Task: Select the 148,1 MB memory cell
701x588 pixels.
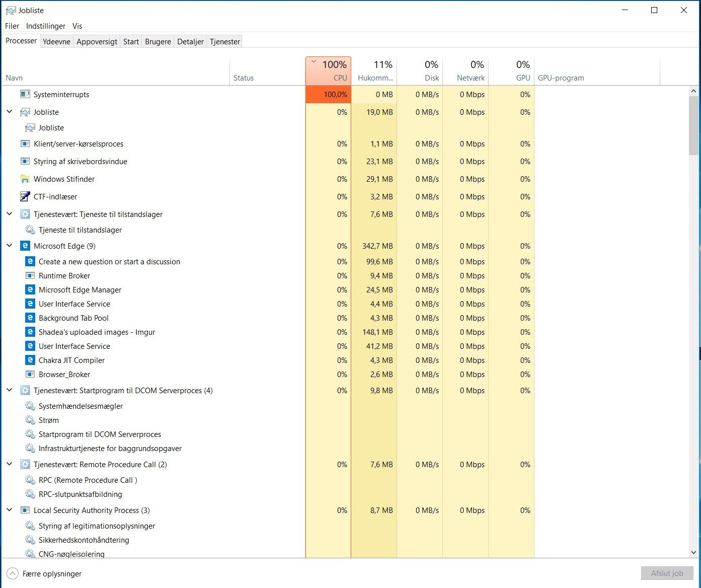Action: [374, 332]
